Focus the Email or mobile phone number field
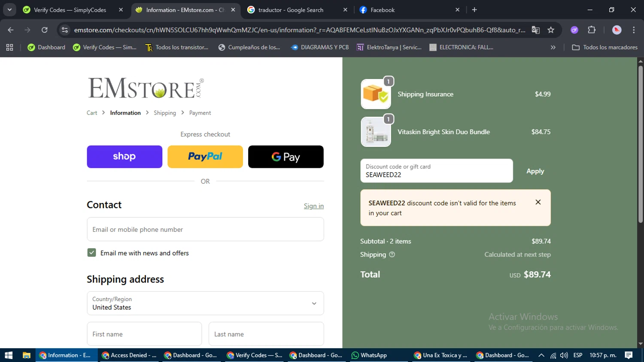The image size is (644, 362). [x=205, y=229]
